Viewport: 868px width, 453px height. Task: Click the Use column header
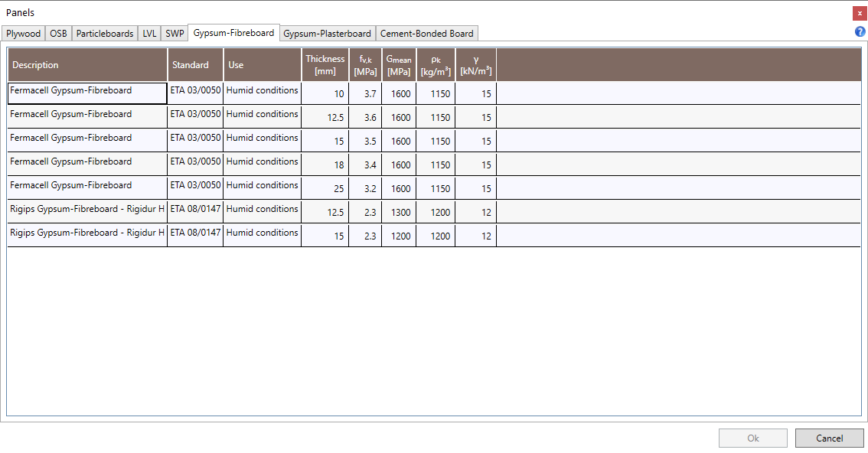pos(263,65)
